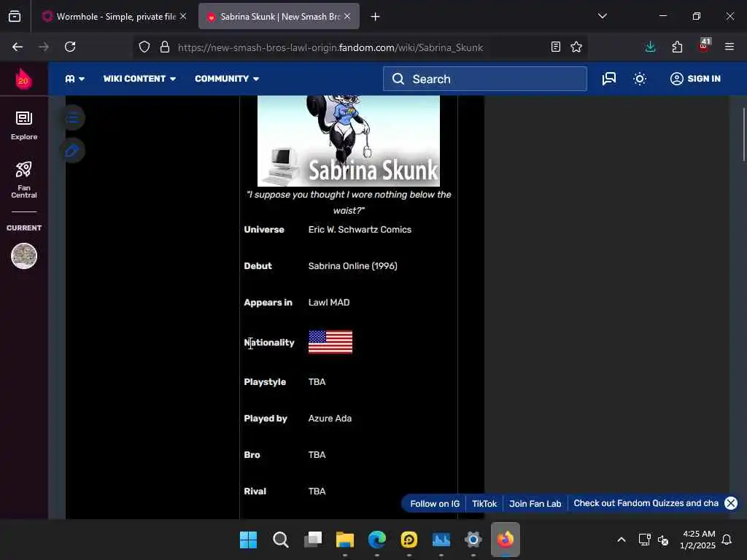747x560 pixels.
Task: Click the Firefox taskbar icon
Action: 506,540
